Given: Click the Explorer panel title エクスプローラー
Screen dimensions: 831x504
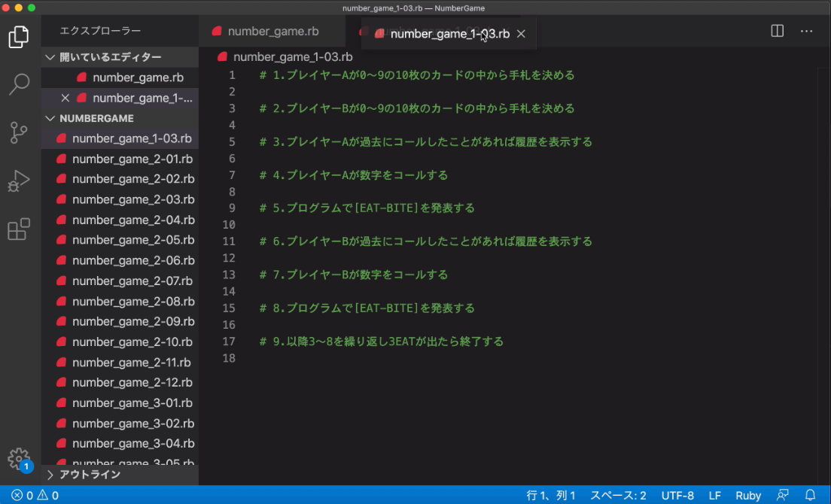Looking at the screenshot, I should point(100,31).
